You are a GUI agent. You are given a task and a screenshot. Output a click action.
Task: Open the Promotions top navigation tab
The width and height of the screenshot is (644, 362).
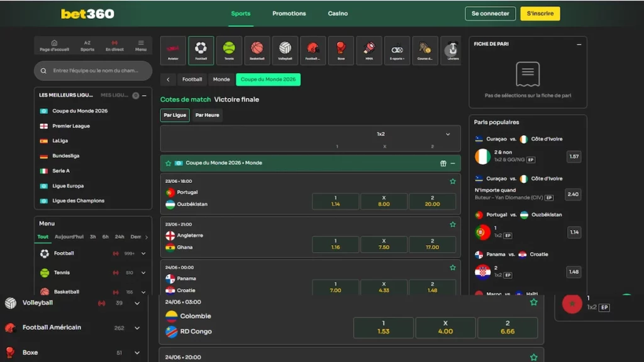coord(289,14)
